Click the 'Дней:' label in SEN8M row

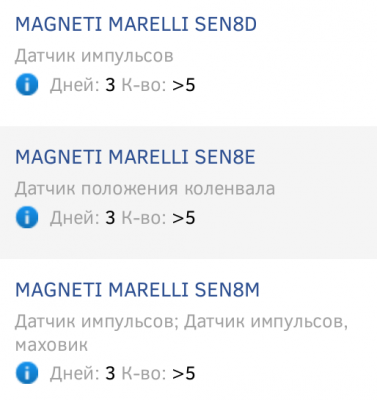[75, 373]
